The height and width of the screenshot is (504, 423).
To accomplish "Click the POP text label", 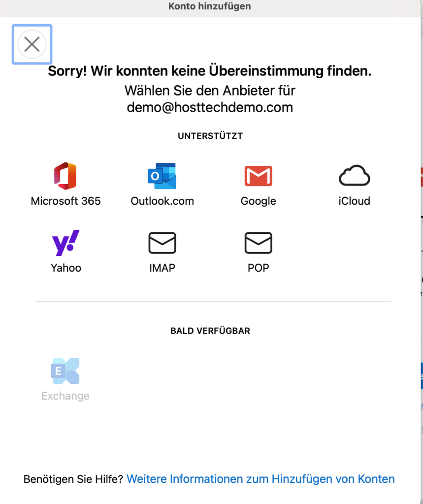I will [259, 268].
